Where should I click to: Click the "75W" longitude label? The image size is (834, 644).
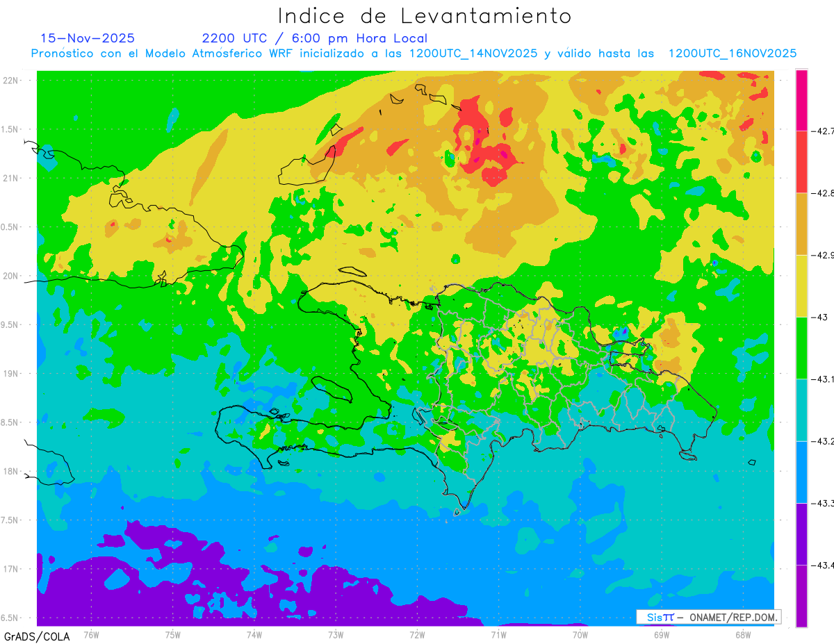coord(173,635)
